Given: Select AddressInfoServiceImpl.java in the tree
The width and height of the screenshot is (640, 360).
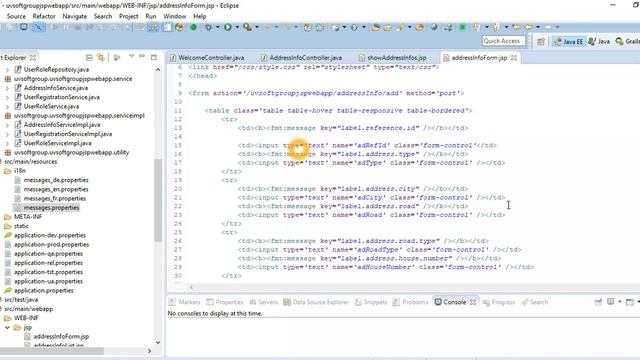Looking at the screenshot, I should (x=62, y=125).
